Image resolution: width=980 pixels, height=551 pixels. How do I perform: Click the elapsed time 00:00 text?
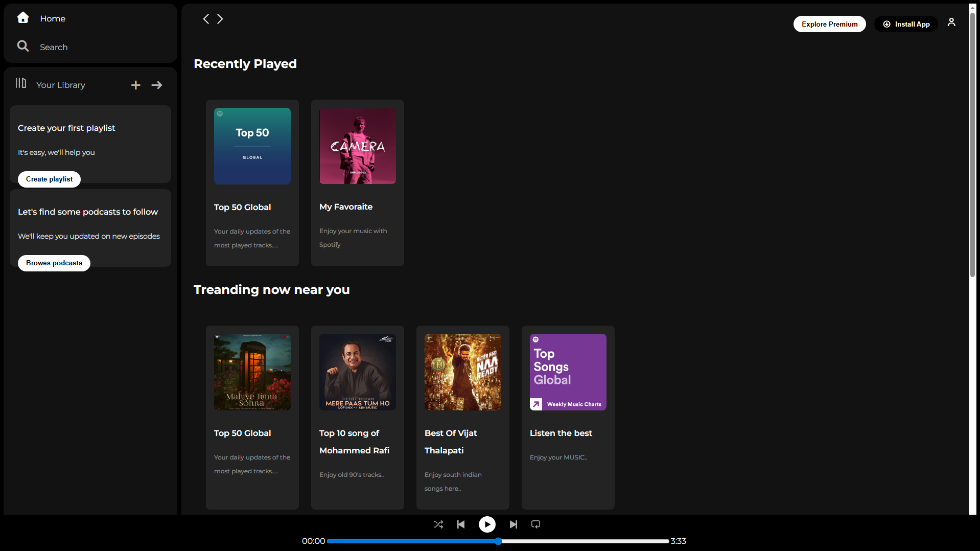[x=313, y=541]
